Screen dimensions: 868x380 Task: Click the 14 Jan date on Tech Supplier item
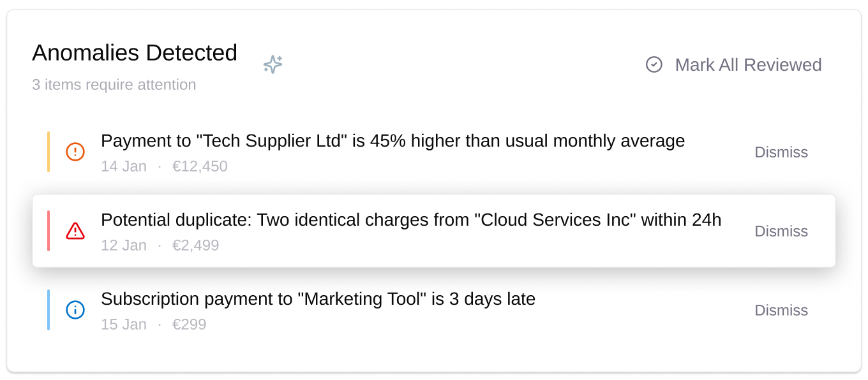124,166
